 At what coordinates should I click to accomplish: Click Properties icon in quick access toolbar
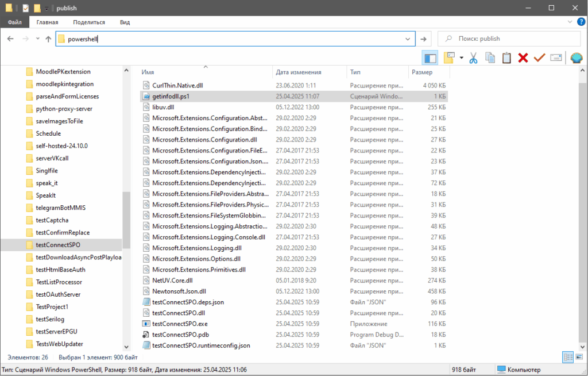pos(25,8)
